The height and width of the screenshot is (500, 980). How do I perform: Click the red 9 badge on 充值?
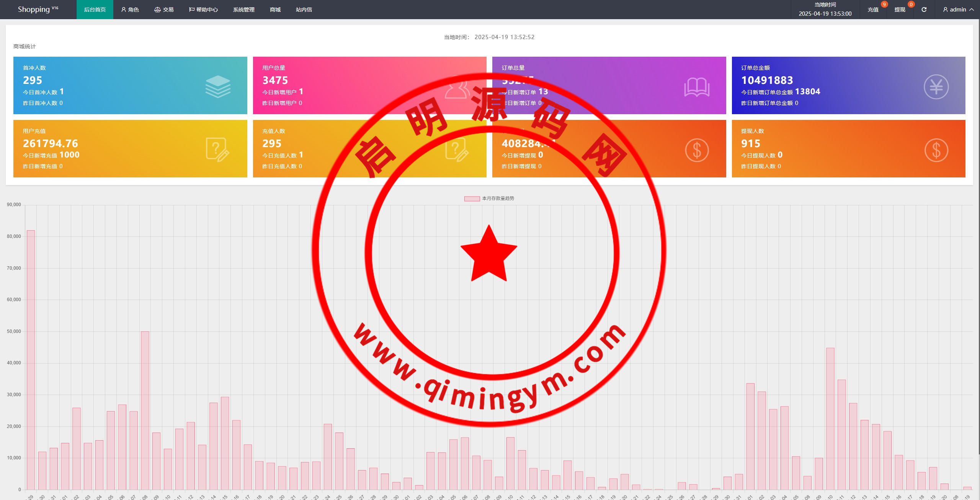click(884, 5)
